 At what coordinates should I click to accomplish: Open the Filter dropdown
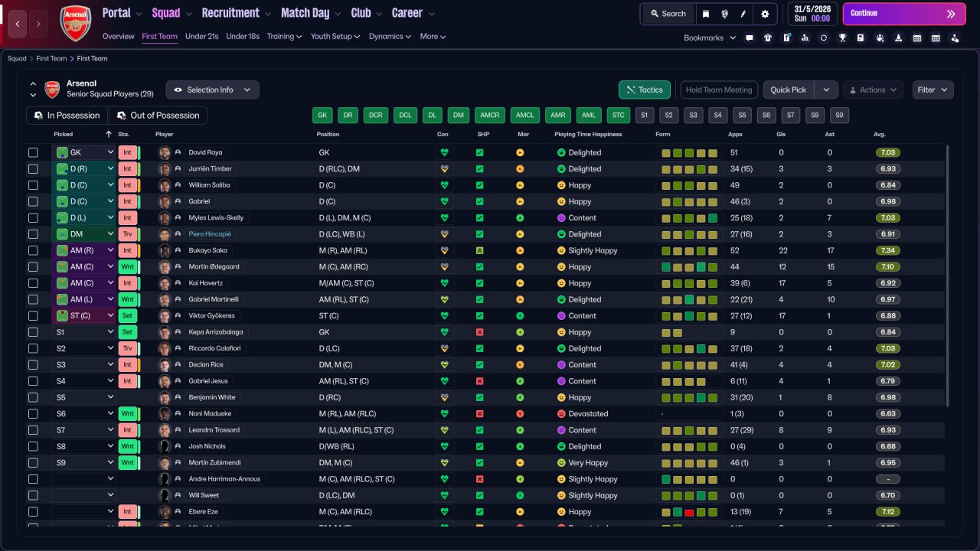click(933, 90)
